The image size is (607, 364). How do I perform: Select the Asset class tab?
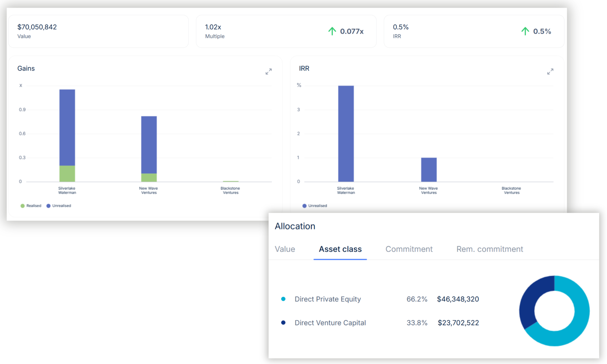pos(340,249)
